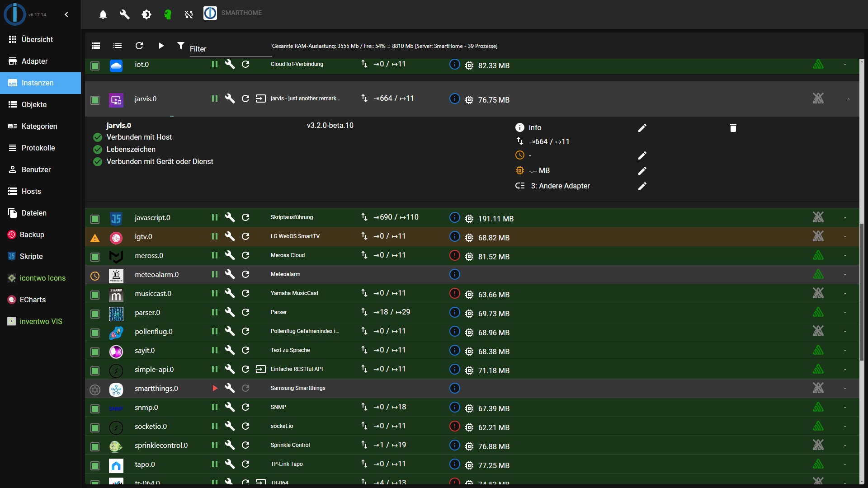Click the play filter icon in toolbar
The height and width of the screenshot is (488, 868).
click(161, 46)
